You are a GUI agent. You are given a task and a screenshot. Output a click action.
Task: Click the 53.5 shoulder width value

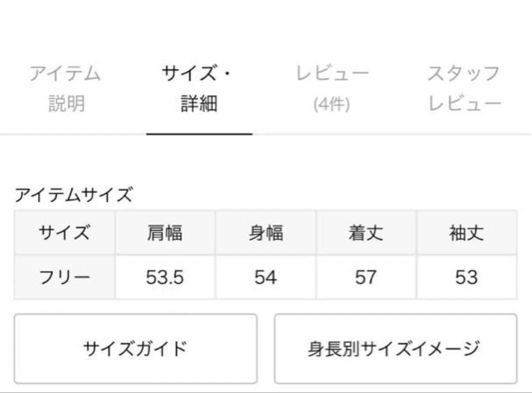click(165, 278)
